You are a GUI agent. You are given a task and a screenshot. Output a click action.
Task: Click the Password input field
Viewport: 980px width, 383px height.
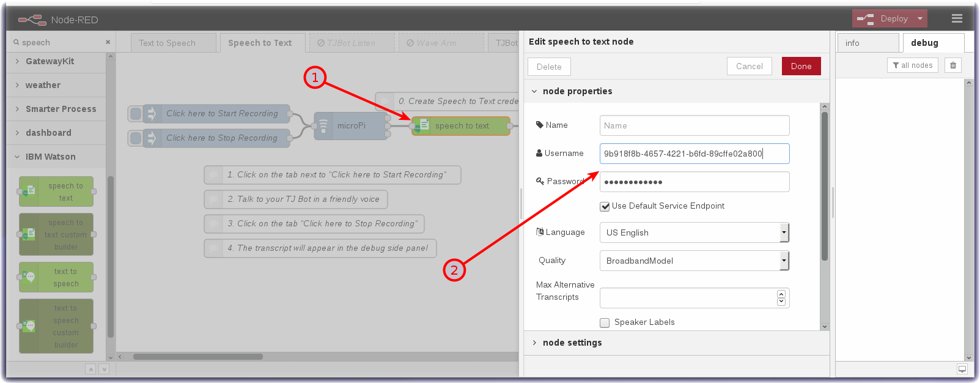tap(694, 182)
